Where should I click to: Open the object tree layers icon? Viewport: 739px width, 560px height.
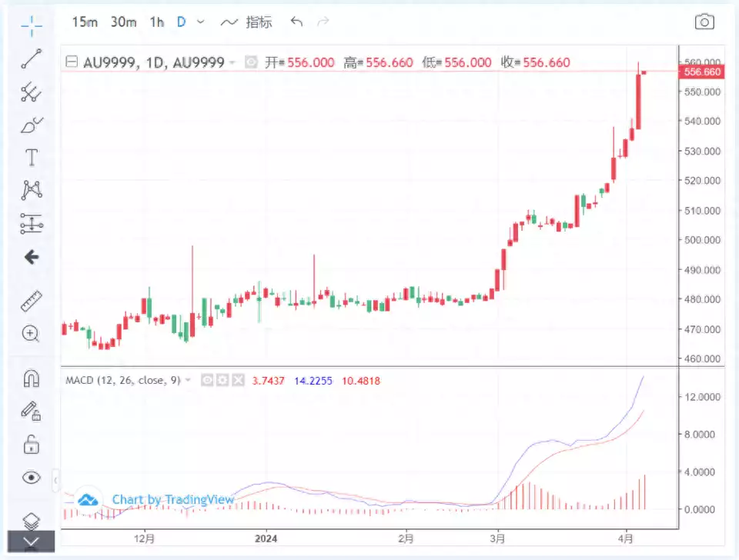(31, 521)
